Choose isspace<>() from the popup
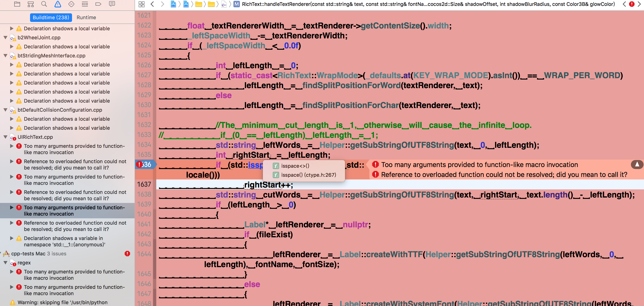Image resolution: width=644 pixels, height=306 pixels. pos(295,166)
